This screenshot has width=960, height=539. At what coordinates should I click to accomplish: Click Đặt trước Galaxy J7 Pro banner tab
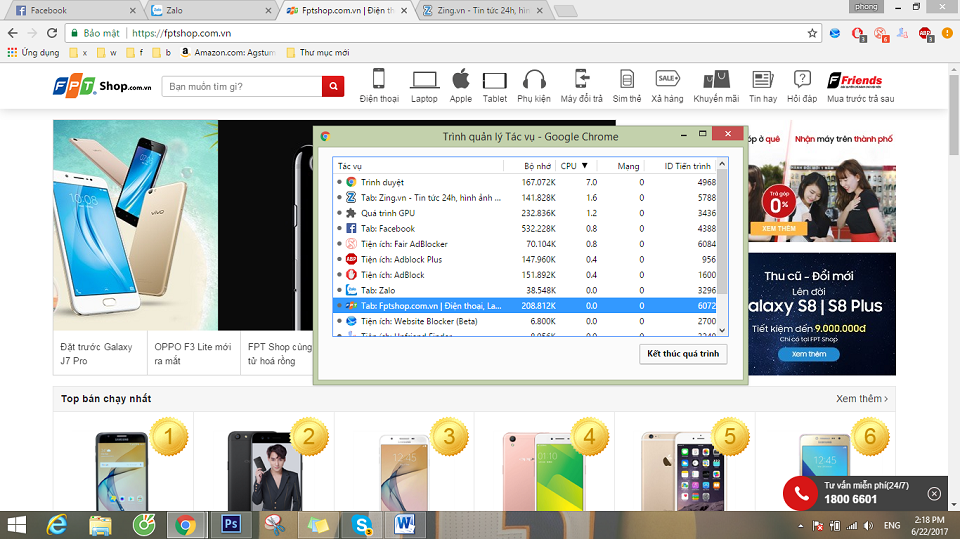[x=100, y=353]
